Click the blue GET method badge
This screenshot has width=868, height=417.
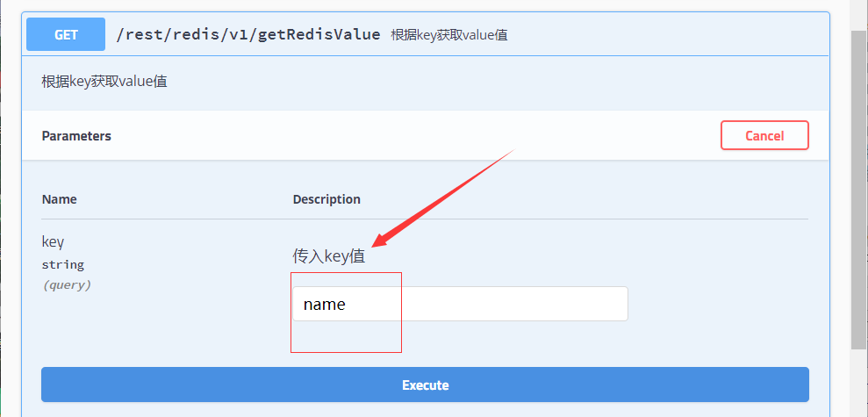(66, 34)
